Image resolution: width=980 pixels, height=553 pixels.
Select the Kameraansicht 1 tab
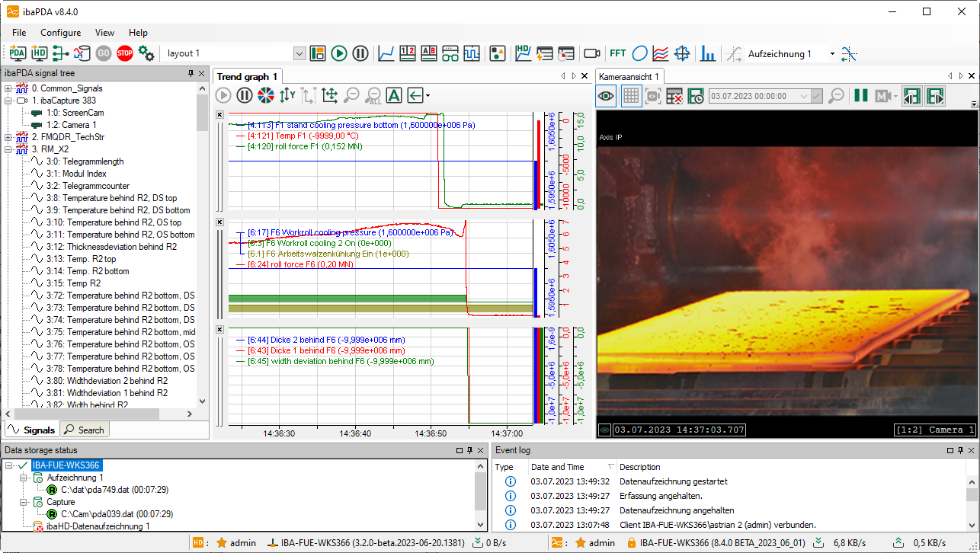[x=629, y=76]
